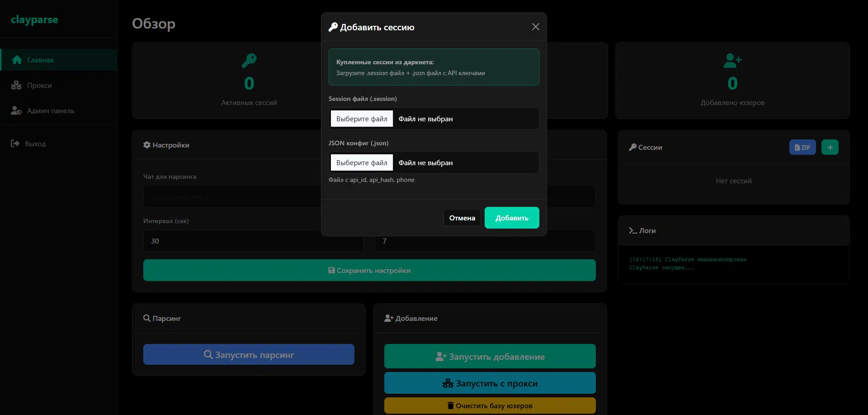Choose a file for JSON конфиг (.json)
This screenshot has height=415, width=868.
362,162
